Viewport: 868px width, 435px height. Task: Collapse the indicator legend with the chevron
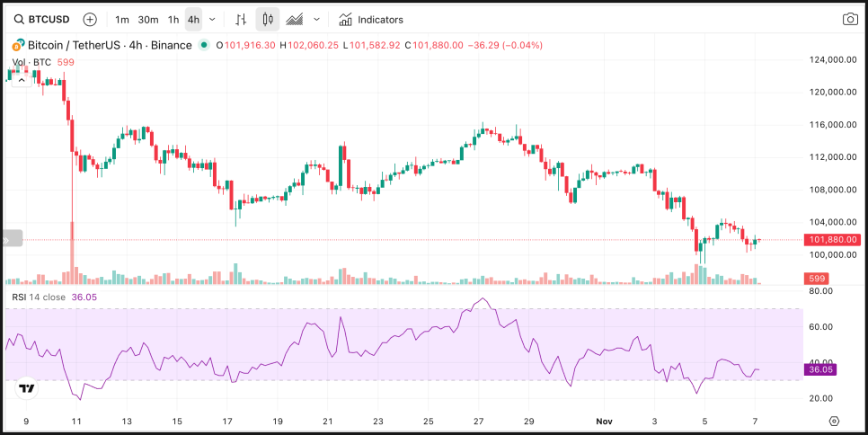[23, 79]
